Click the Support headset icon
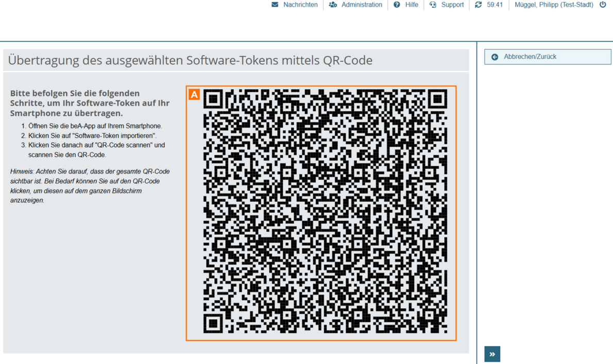This screenshot has width=613, height=364. coord(433,5)
